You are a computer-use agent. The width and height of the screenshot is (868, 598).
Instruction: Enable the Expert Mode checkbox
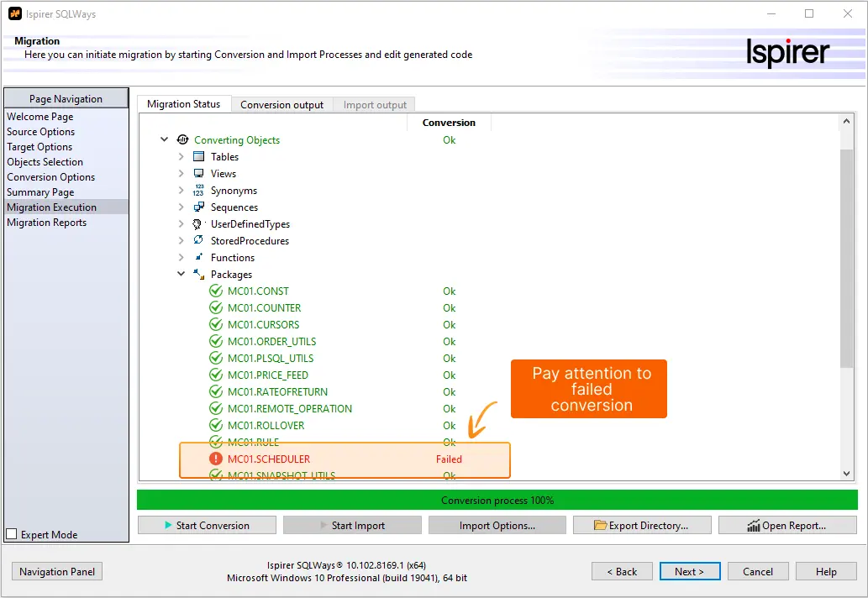click(x=11, y=534)
